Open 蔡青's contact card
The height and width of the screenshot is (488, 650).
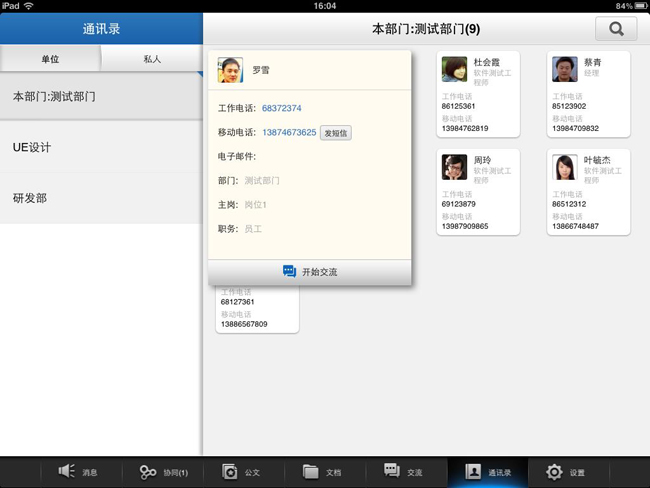(x=589, y=95)
